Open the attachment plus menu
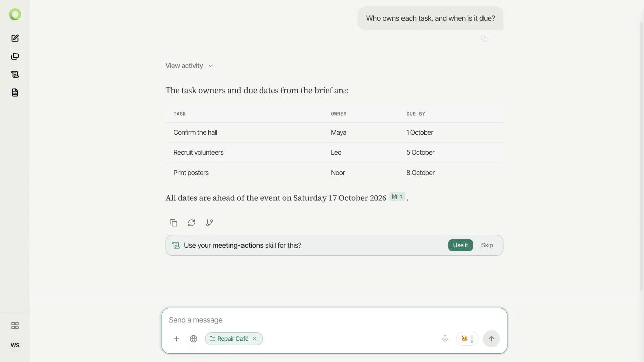This screenshot has width=644, height=362. [x=176, y=339]
